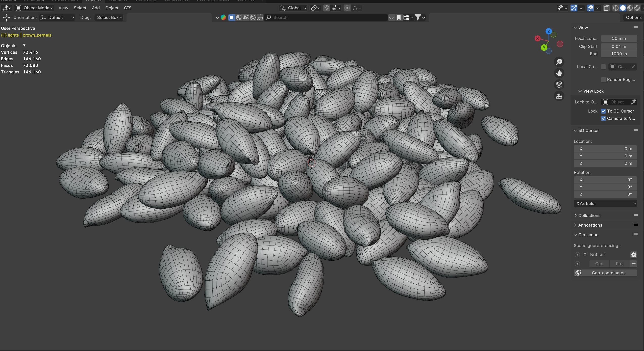Expand the Collections panel
Viewport: 644px width, 351px height.
[589, 215]
